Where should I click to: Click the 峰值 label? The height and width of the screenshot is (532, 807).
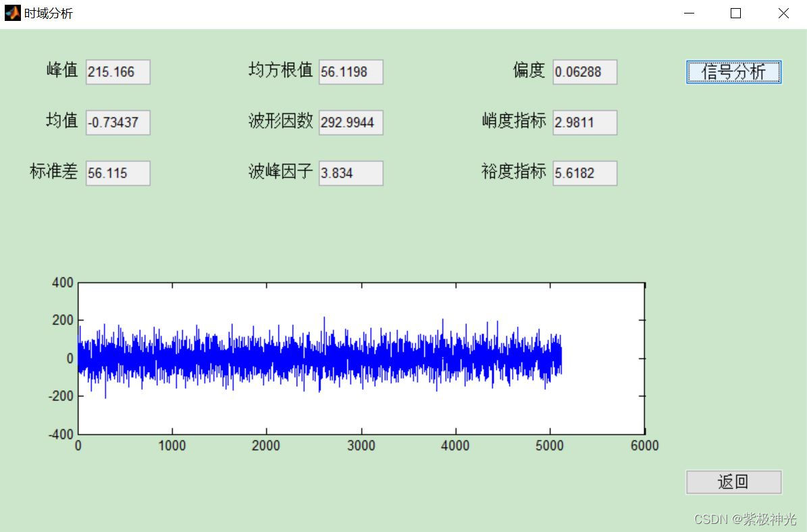61,70
